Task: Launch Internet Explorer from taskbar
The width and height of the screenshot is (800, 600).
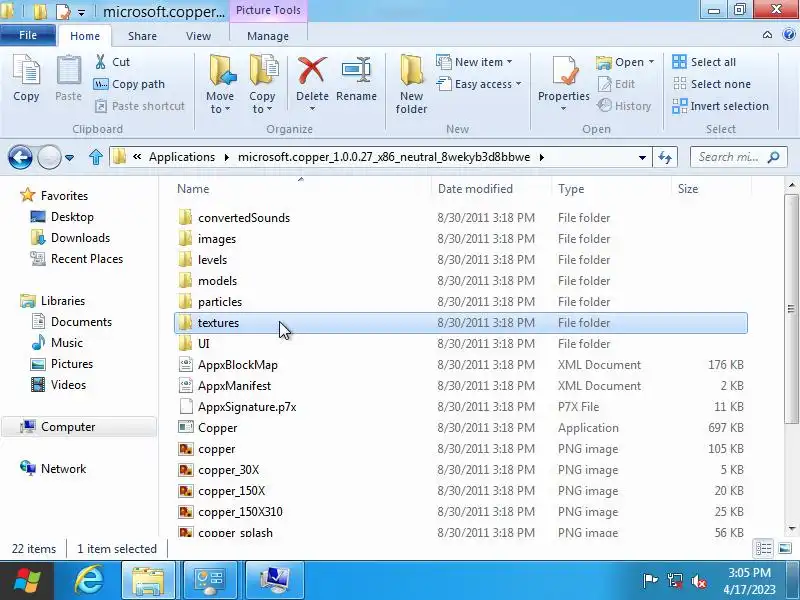Action: [x=89, y=581]
